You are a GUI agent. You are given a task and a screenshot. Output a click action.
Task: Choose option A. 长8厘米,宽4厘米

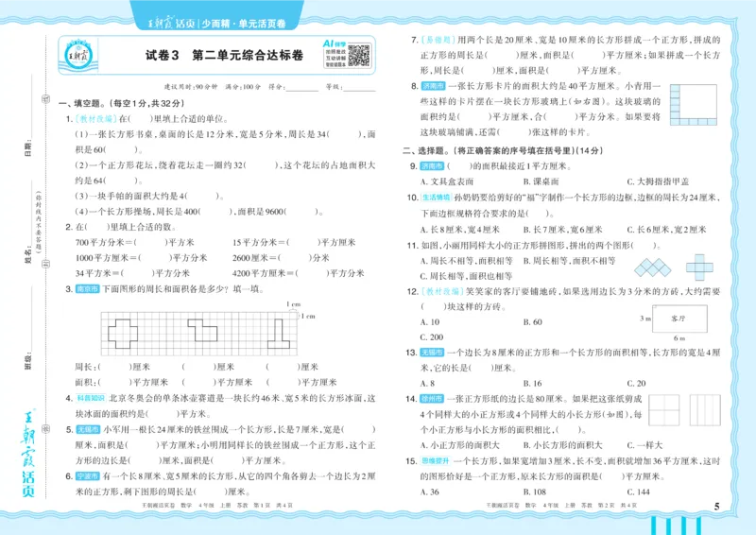[460, 230]
